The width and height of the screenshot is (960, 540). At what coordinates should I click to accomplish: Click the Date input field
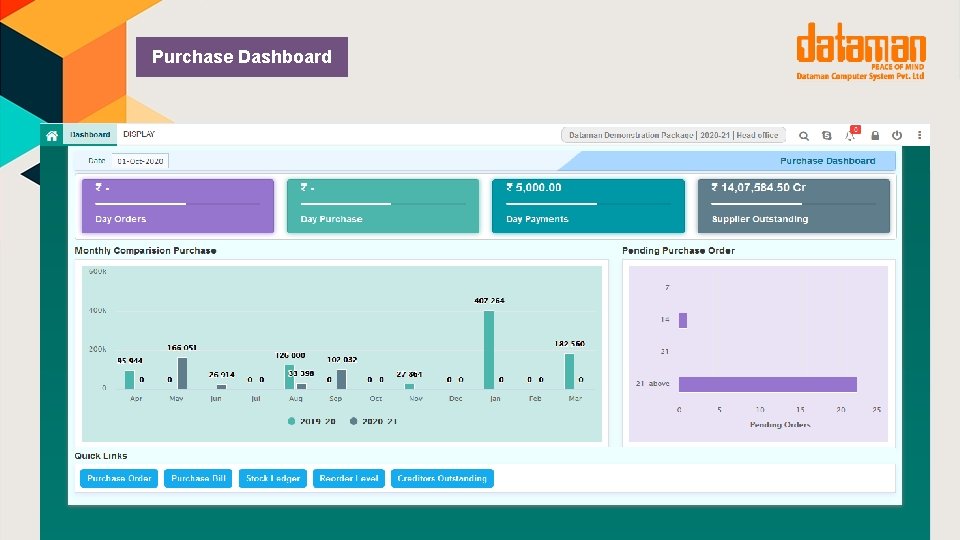(x=140, y=161)
